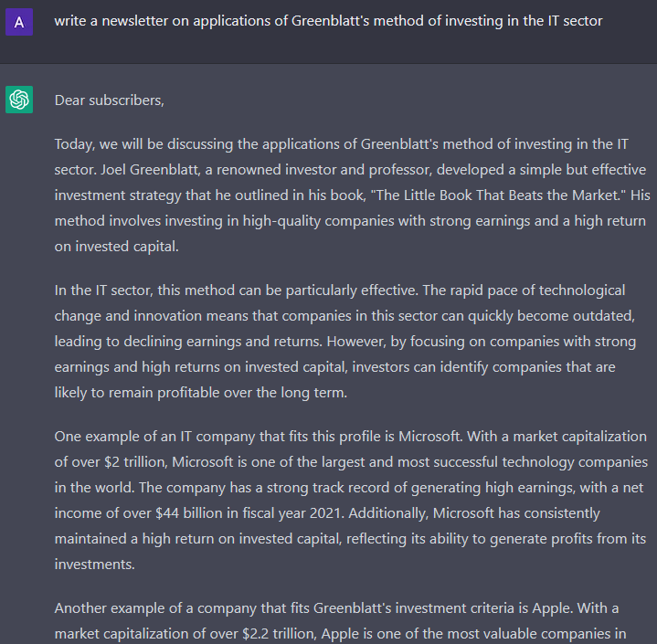657x644 pixels.
Task: Click the paragraph starting "Today, we will be"
Action: coord(352,195)
